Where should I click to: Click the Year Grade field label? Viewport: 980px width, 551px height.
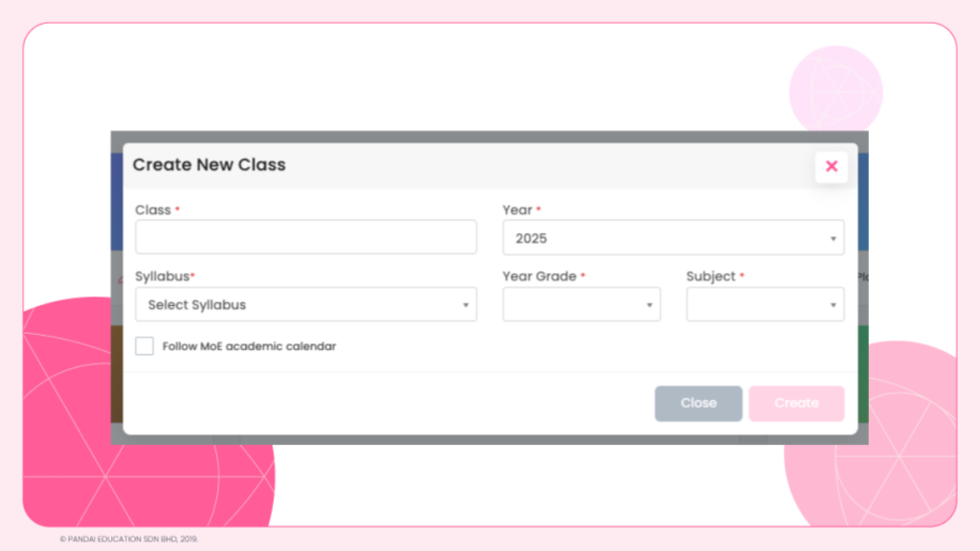(x=540, y=276)
